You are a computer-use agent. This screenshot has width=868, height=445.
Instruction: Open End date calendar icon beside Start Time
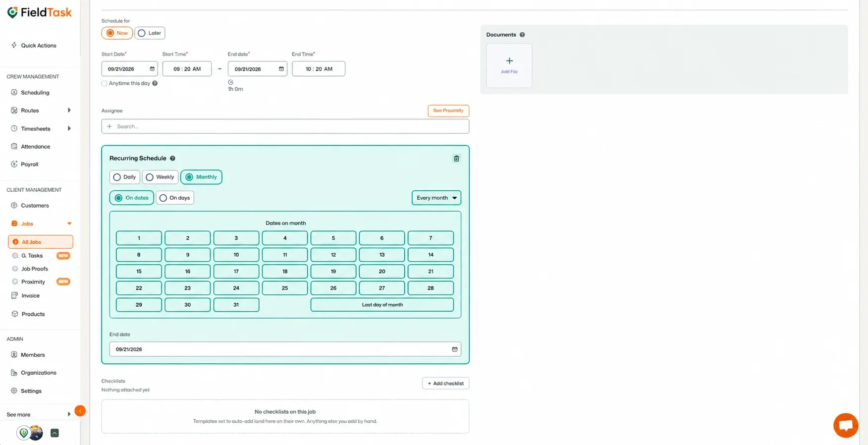pyautogui.click(x=281, y=69)
